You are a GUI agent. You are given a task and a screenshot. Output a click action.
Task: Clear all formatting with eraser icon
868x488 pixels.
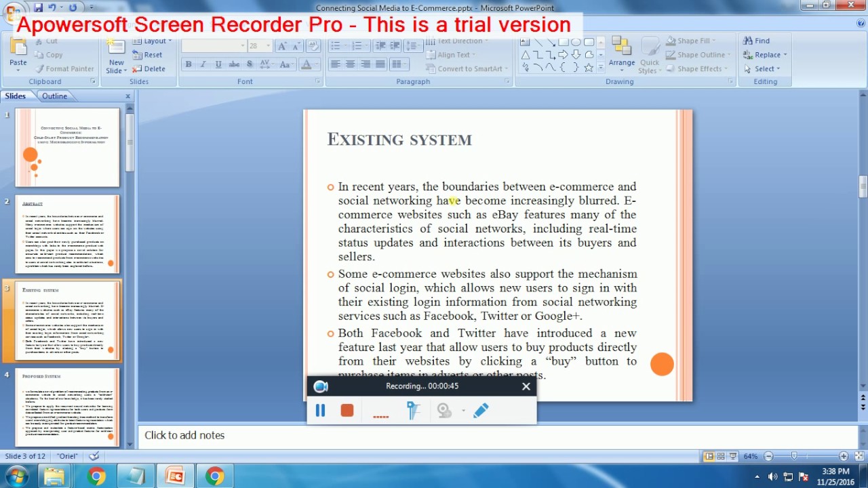(313, 46)
